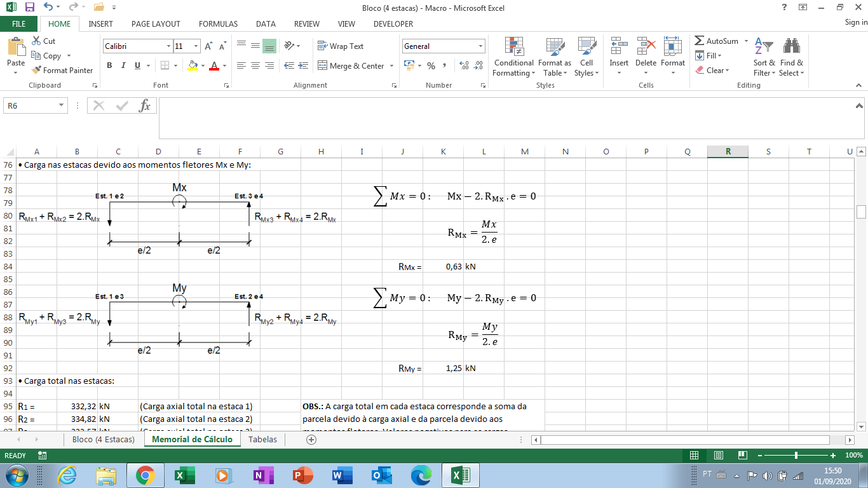The height and width of the screenshot is (488, 868).
Task: Open the General number format dropdown
Action: [480, 46]
